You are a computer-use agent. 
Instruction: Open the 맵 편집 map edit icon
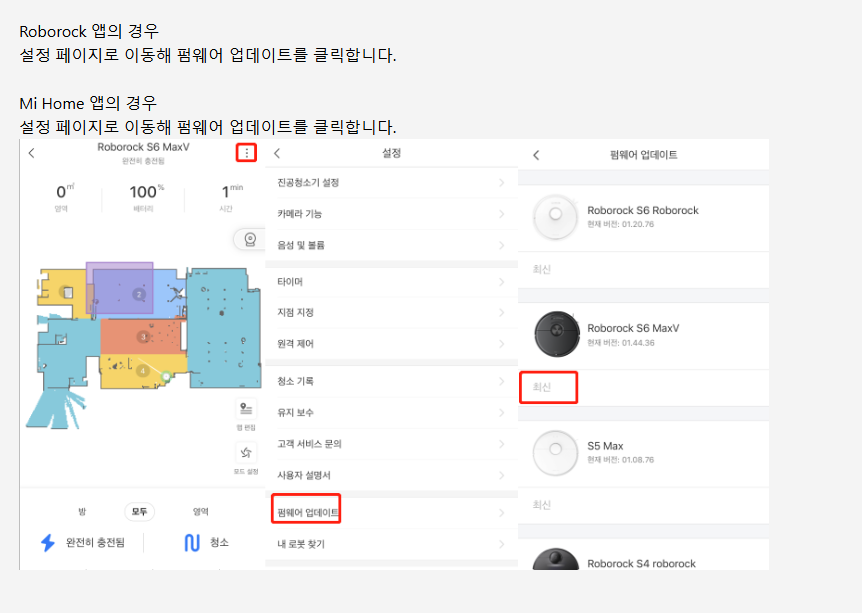(x=246, y=409)
